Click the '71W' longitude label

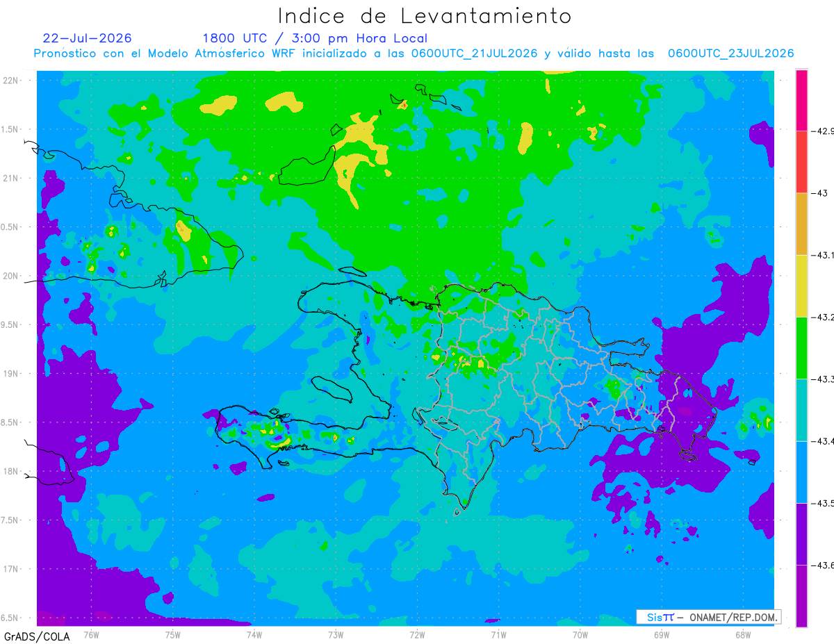pyautogui.click(x=498, y=634)
